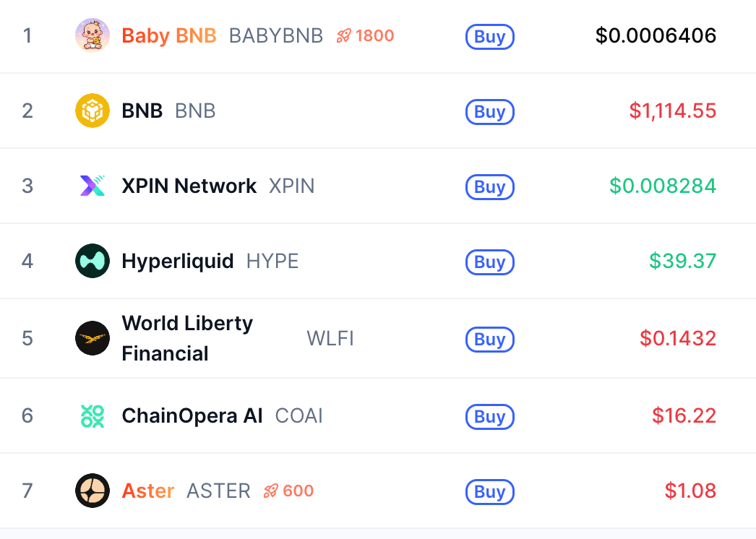Click the Aster logo icon
Viewport: 756px width, 539px height.
(93, 491)
